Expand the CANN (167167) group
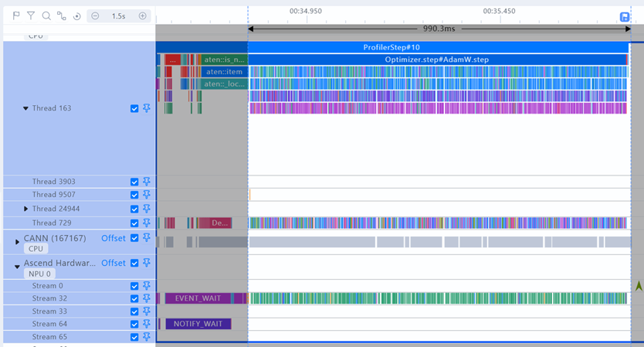This screenshot has height=347, width=644. pos(17,242)
